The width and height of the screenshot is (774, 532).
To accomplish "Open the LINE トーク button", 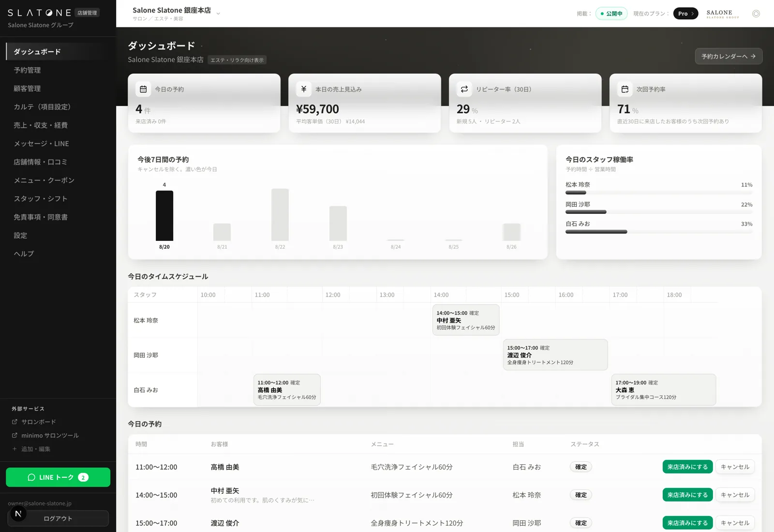I will 58,477.
